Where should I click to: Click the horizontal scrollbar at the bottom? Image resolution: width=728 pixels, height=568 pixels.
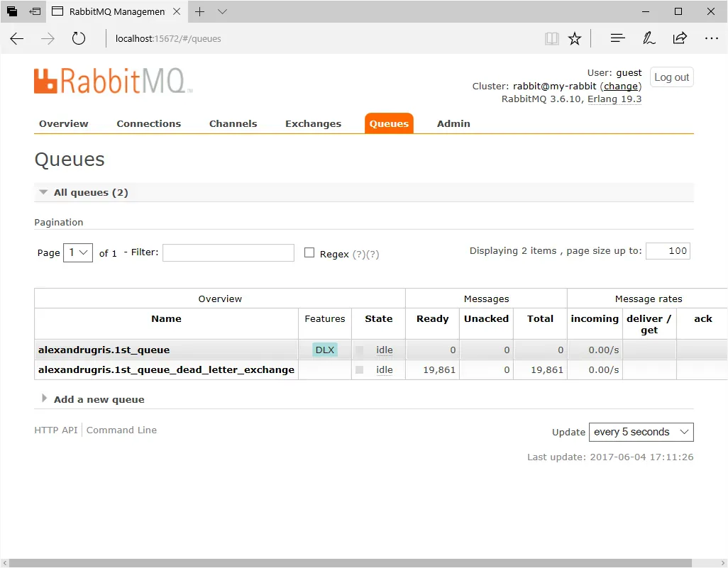pos(350,563)
